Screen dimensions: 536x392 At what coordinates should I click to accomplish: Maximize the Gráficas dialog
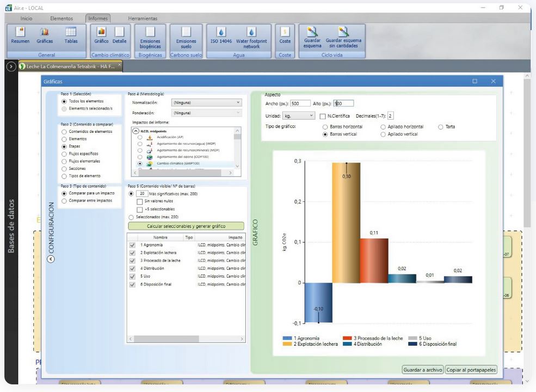coord(475,81)
